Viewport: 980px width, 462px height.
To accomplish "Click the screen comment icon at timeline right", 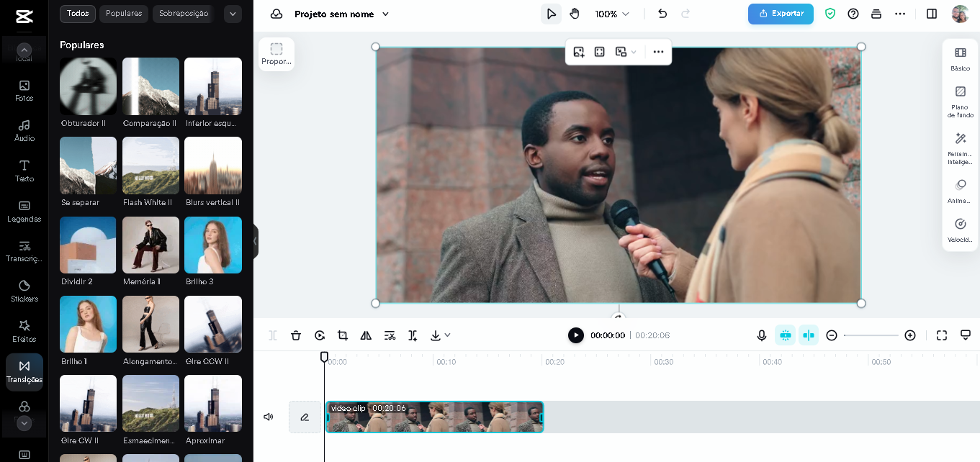I will [966, 335].
